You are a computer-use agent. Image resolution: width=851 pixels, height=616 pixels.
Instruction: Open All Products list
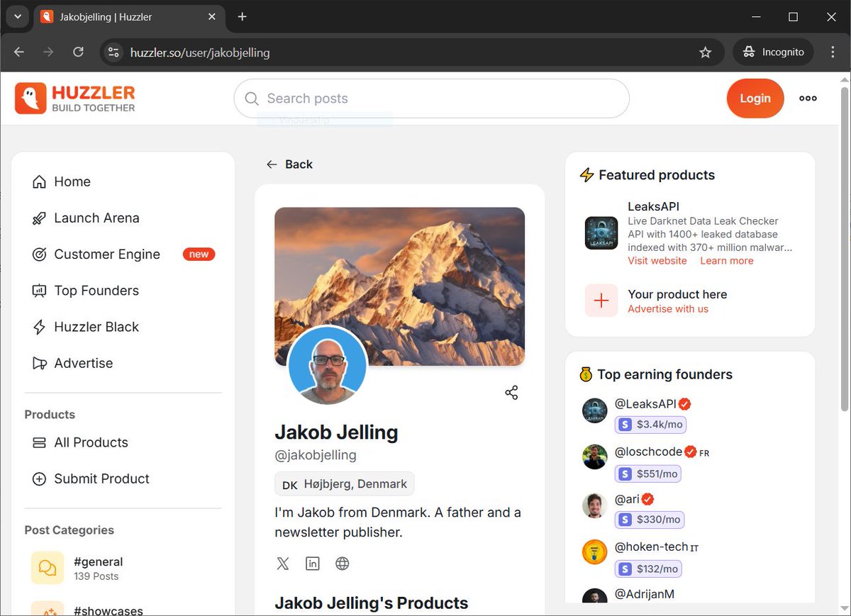click(80, 442)
